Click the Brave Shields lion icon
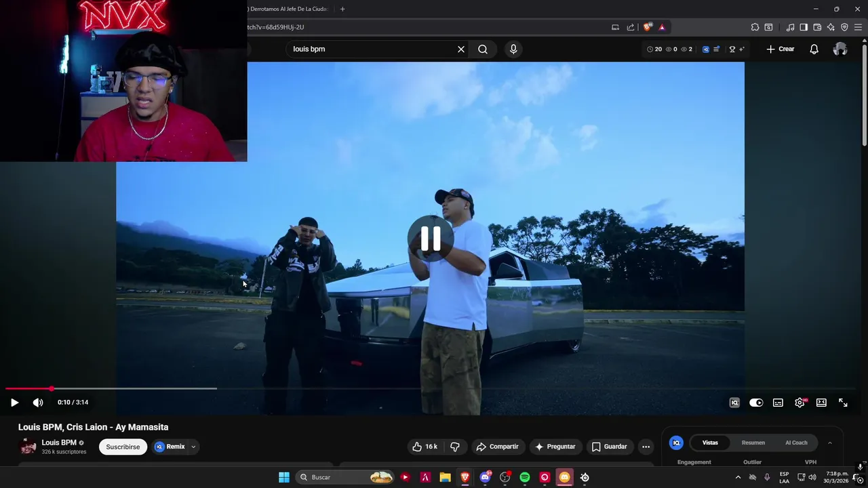 tap(648, 27)
